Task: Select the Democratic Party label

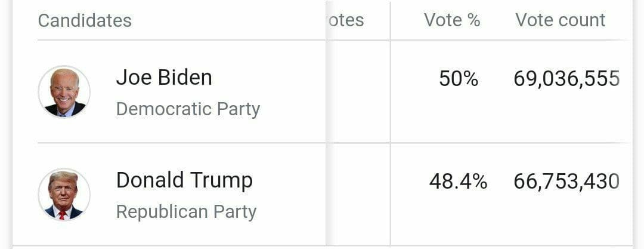Action: point(188,109)
